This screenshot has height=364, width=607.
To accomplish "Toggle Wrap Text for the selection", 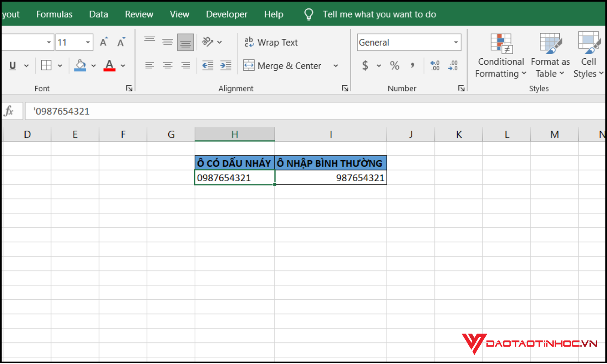I will 270,42.
